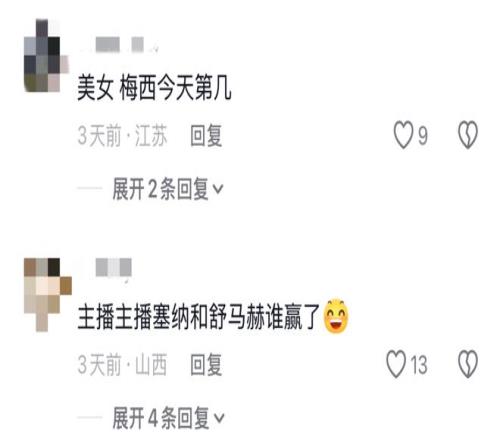Image resolution: width=500 pixels, height=440 pixels.
Task: Like the 塞纳和舒马赫 comment
Action: point(396,364)
